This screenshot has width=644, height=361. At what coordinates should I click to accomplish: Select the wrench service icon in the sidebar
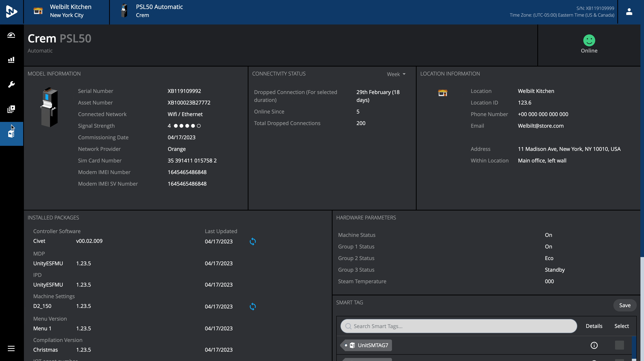coord(11,84)
